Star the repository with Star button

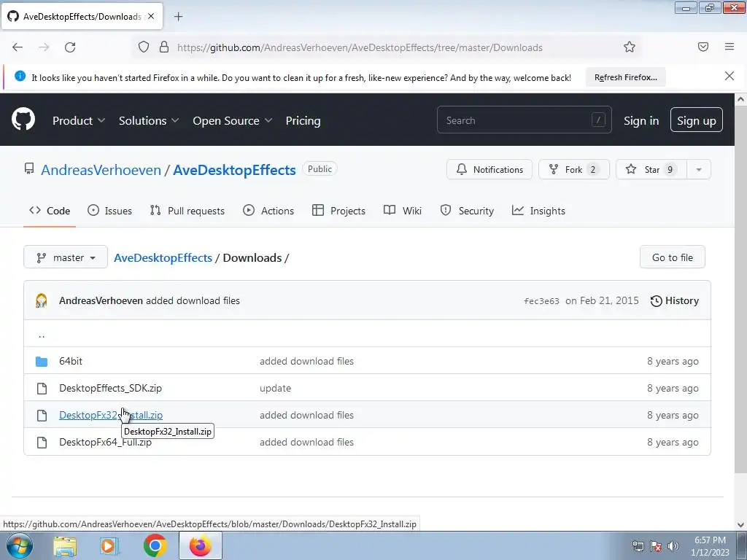pyautogui.click(x=651, y=169)
